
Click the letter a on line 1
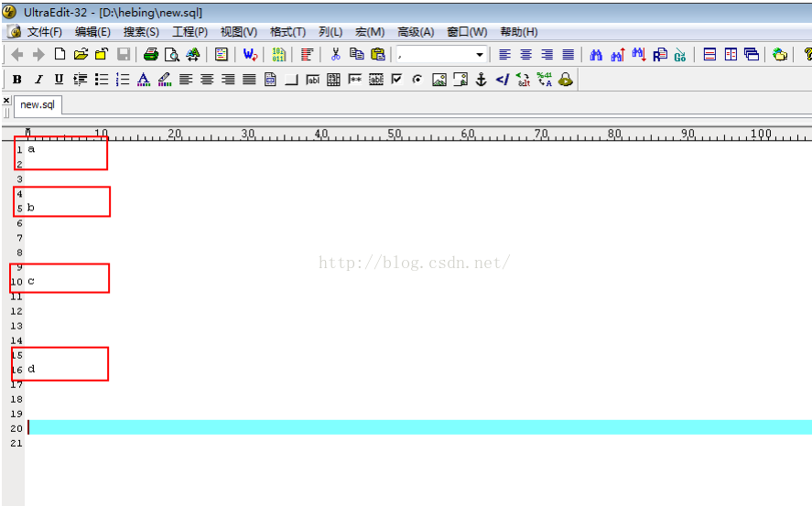(31, 149)
